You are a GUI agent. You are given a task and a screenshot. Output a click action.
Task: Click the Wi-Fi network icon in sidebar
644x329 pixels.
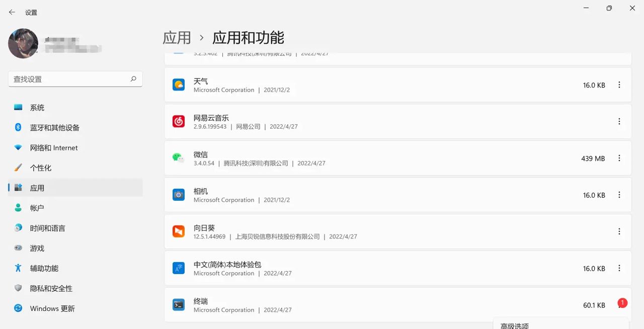(x=18, y=147)
